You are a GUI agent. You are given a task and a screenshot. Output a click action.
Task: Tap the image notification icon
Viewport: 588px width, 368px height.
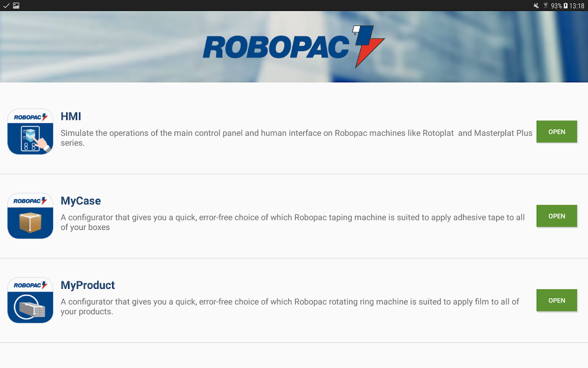[x=16, y=6]
